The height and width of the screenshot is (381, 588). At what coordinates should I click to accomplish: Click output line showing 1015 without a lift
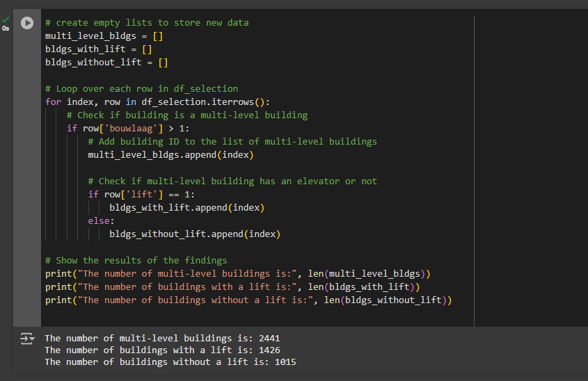(170, 362)
